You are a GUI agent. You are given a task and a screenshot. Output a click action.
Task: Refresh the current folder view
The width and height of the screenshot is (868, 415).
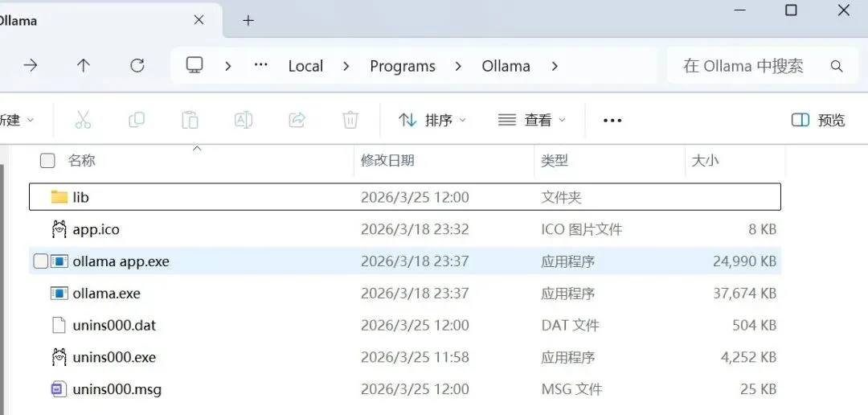click(137, 66)
